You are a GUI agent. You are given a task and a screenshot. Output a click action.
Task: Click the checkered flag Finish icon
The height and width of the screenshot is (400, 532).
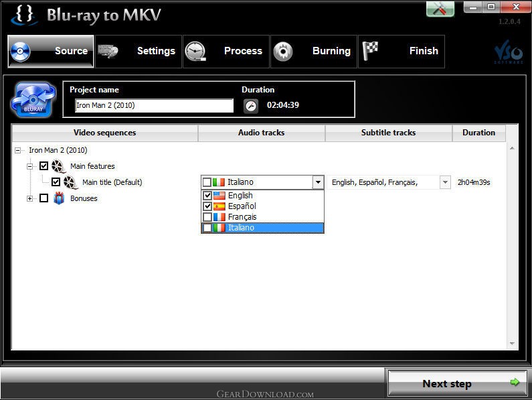click(x=371, y=51)
